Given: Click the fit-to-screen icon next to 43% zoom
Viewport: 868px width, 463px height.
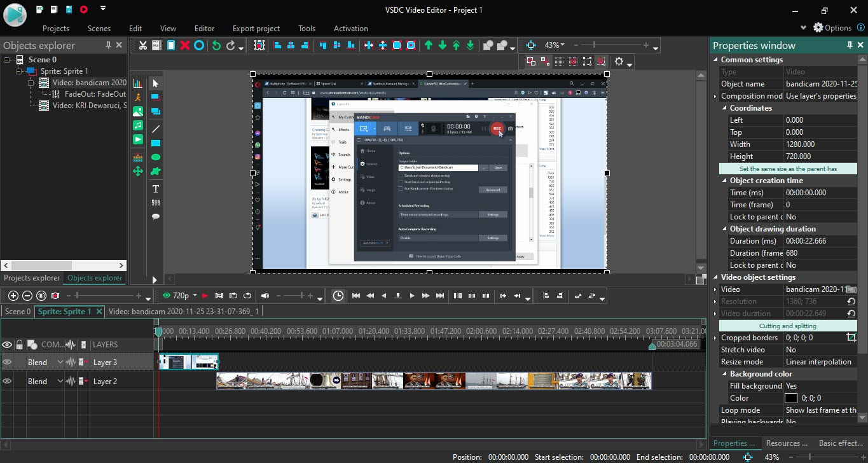Looking at the screenshot, I should click(x=531, y=45).
